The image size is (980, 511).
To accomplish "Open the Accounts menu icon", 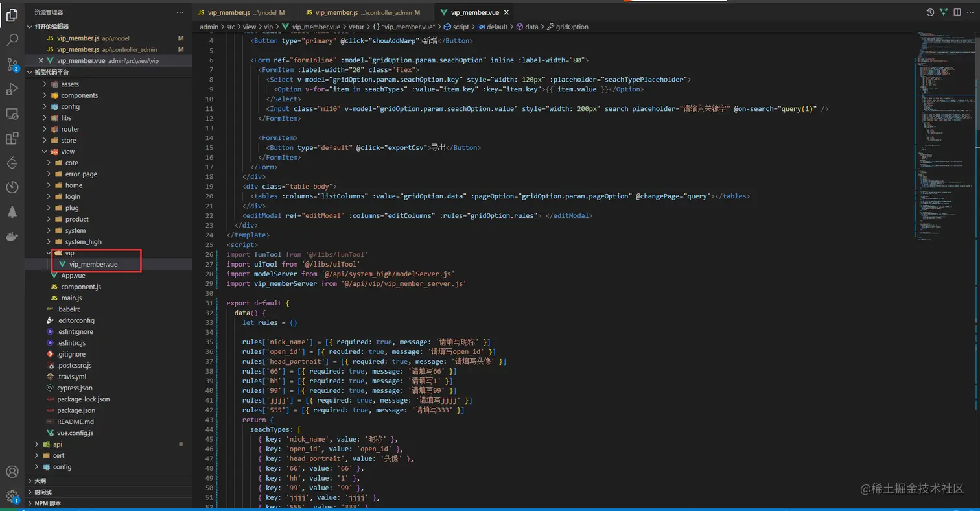I will 12,472.
